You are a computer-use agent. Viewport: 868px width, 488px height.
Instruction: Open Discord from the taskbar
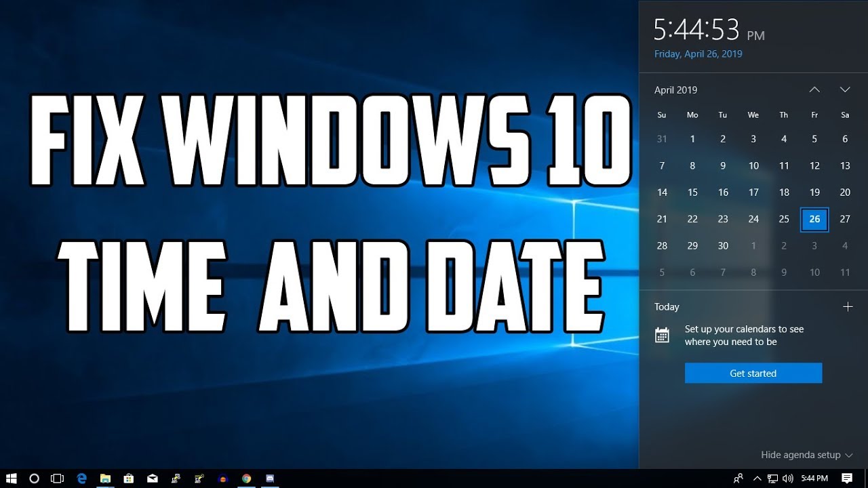270,479
